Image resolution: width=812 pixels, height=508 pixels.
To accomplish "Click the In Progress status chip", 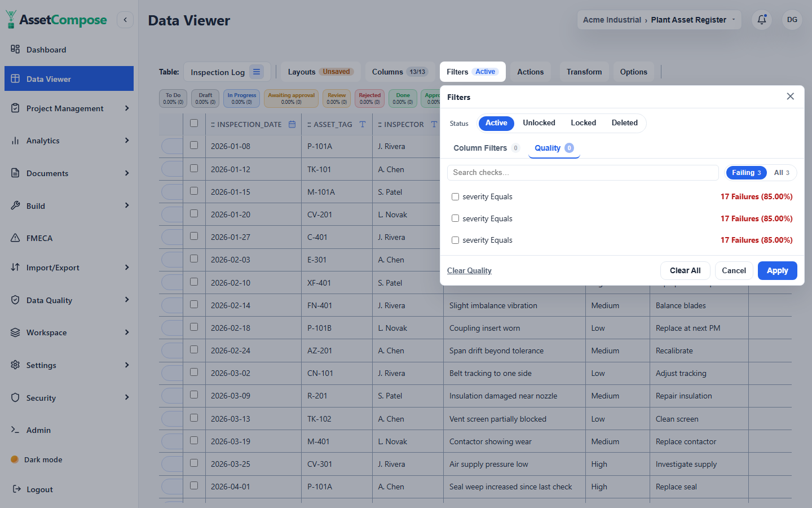I will (x=241, y=98).
